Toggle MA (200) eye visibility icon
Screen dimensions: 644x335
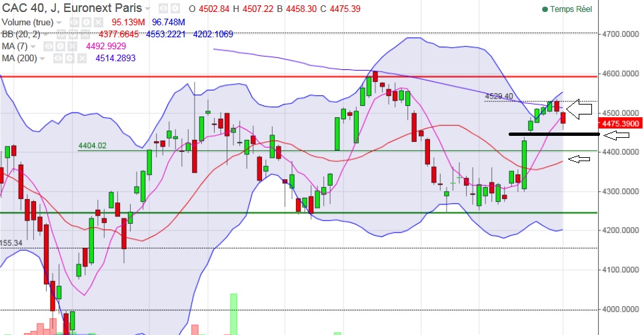[58, 59]
